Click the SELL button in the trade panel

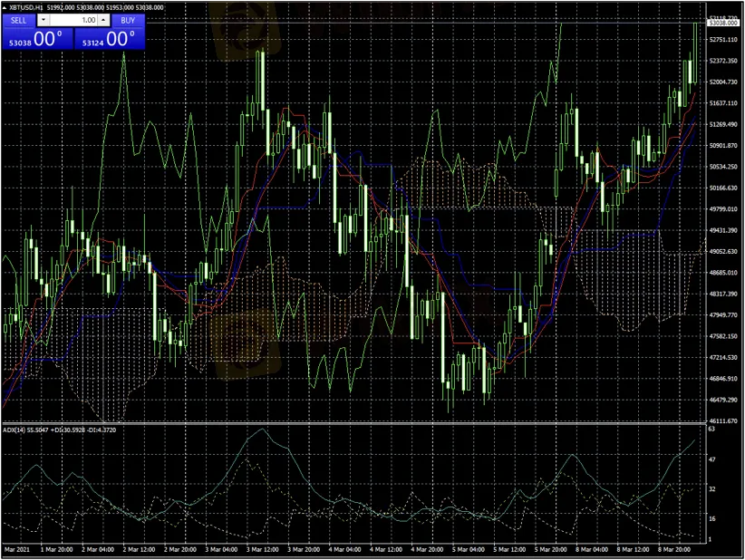point(18,20)
